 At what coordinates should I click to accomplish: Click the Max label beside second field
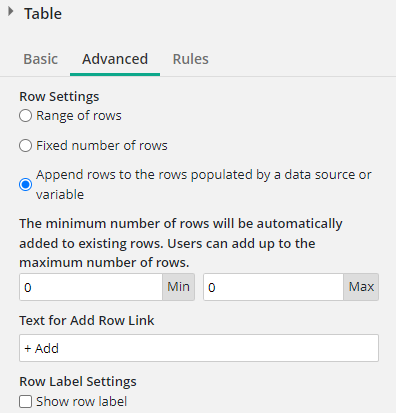(361, 287)
